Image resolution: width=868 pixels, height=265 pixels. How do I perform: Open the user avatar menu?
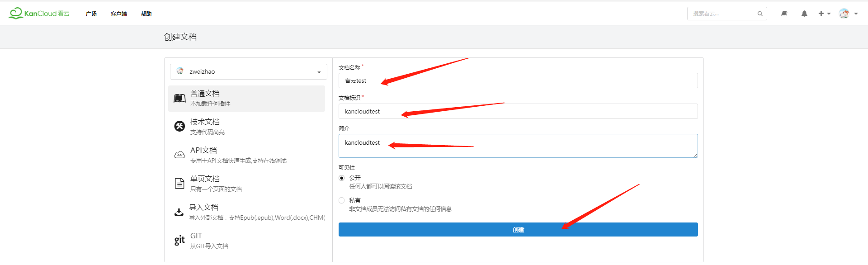849,14
